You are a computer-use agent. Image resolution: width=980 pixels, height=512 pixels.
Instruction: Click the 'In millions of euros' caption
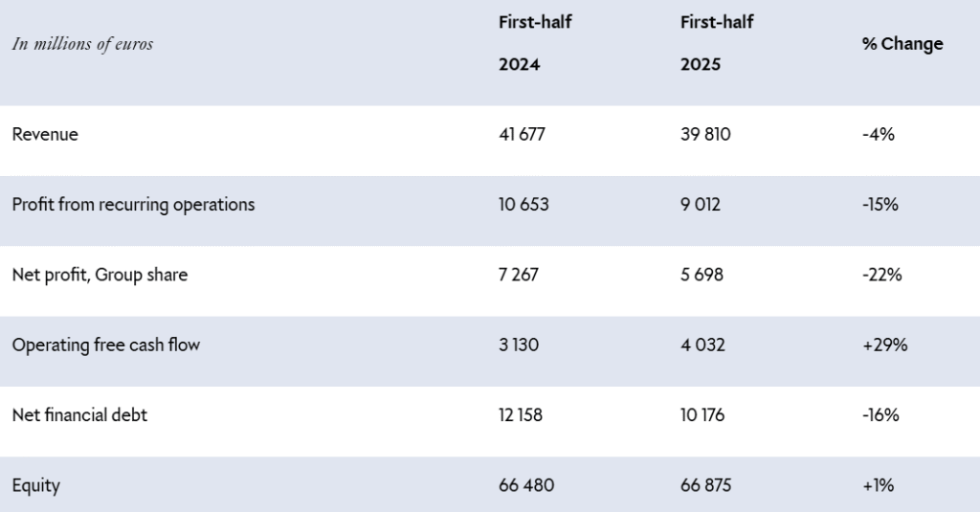click(x=82, y=44)
